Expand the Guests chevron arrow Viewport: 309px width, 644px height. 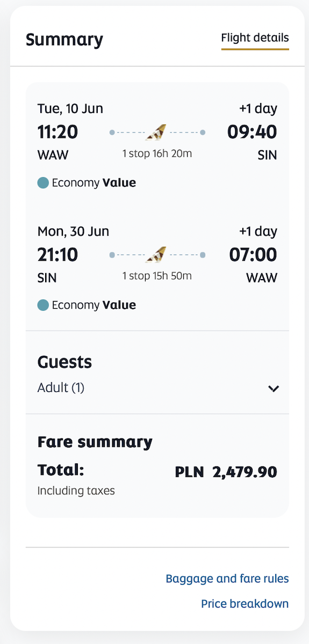(274, 389)
